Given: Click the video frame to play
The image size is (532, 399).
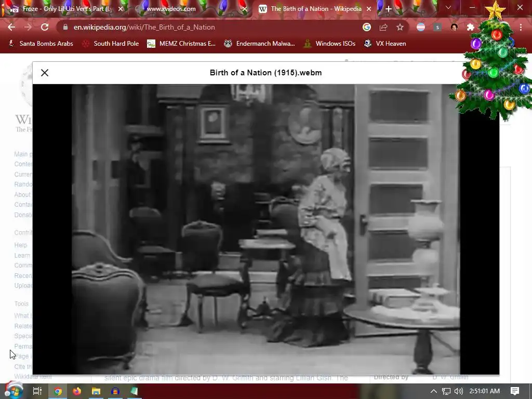Looking at the screenshot, I should pos(265,229).
